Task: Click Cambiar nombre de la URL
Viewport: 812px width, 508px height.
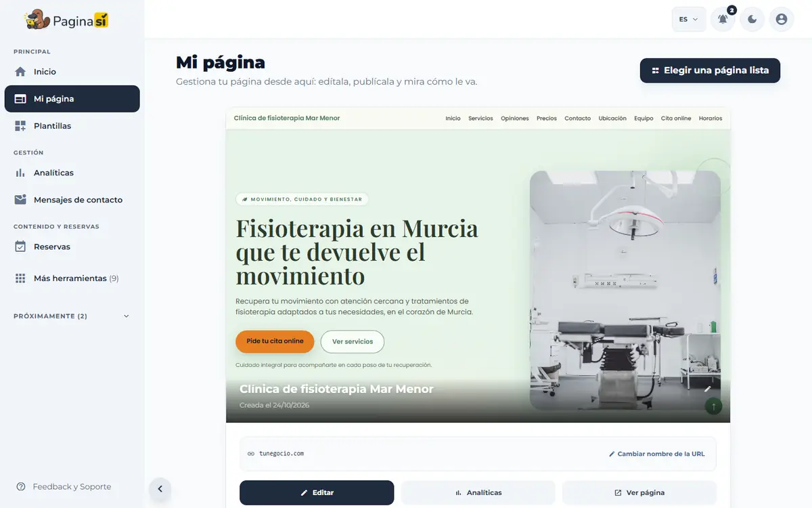Action: pyautogui.click(x=657, y=454)
